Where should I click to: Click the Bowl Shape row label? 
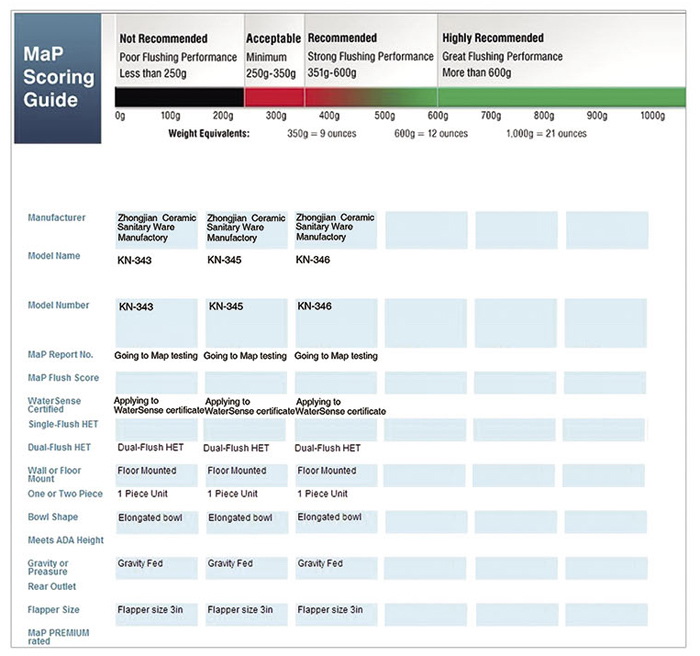53,517
